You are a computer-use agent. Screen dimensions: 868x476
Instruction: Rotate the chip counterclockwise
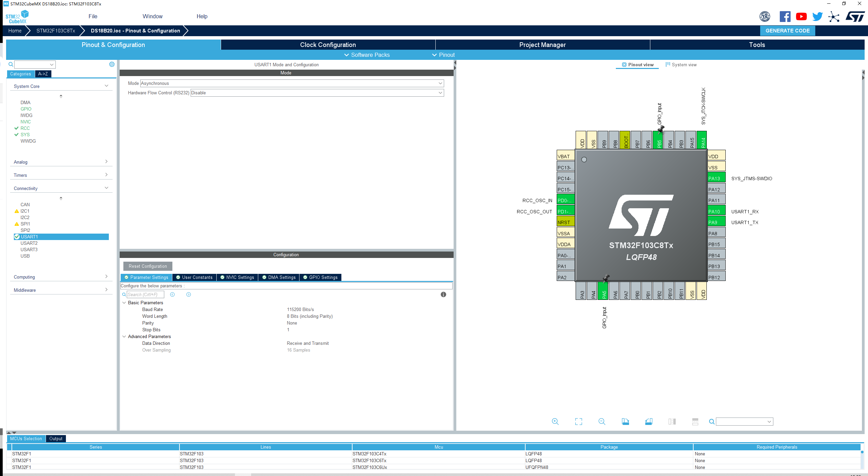[649, 422]
